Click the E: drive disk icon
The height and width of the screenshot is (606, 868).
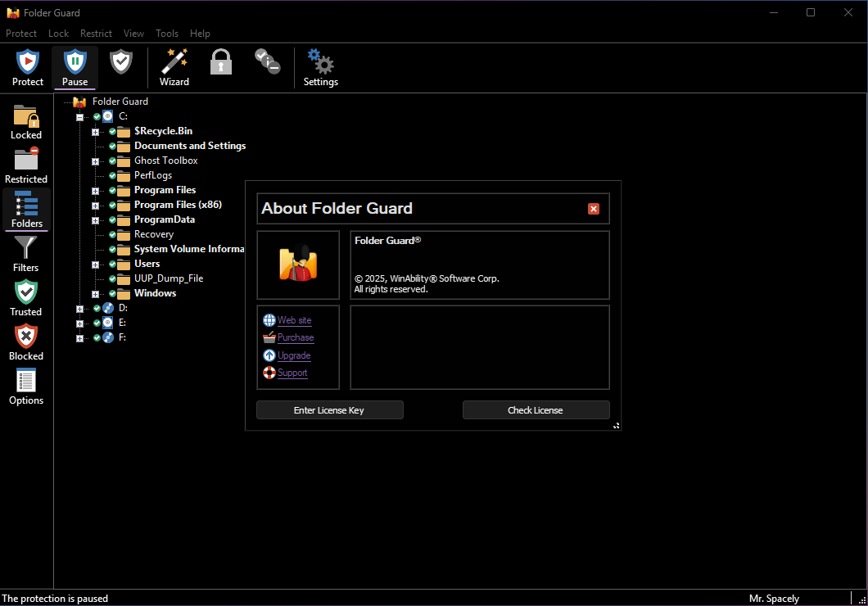pyautogui.click(x=108, y=323)
